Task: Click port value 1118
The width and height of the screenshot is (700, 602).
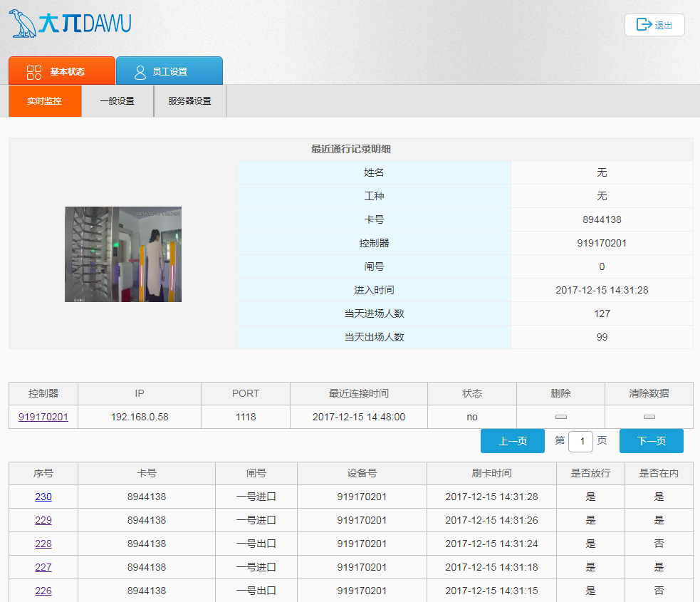Action: coord(246,417)
